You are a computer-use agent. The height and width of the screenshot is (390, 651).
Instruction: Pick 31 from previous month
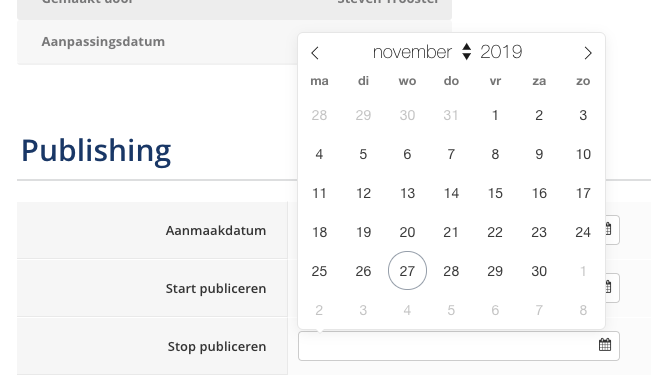(x=451, y=115)
